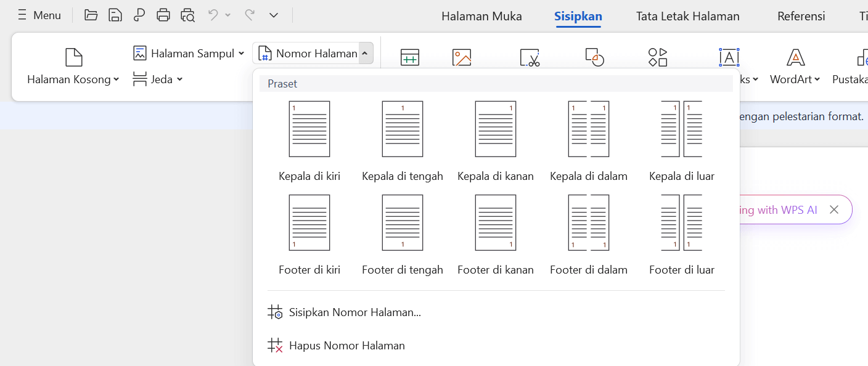Switch to the Tata Letak Halaman tab
This screenshot has width=868, height=366.
point(687,16)
